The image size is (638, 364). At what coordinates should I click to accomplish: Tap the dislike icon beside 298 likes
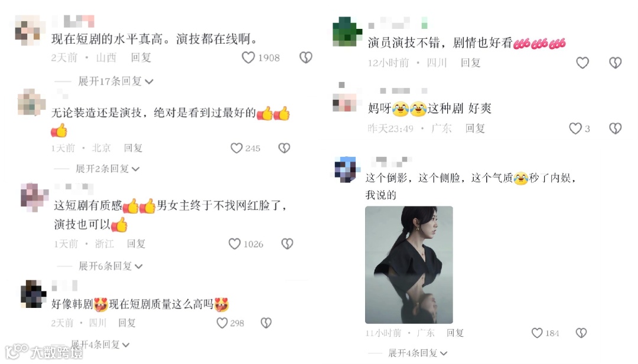(x=266, y=323)
